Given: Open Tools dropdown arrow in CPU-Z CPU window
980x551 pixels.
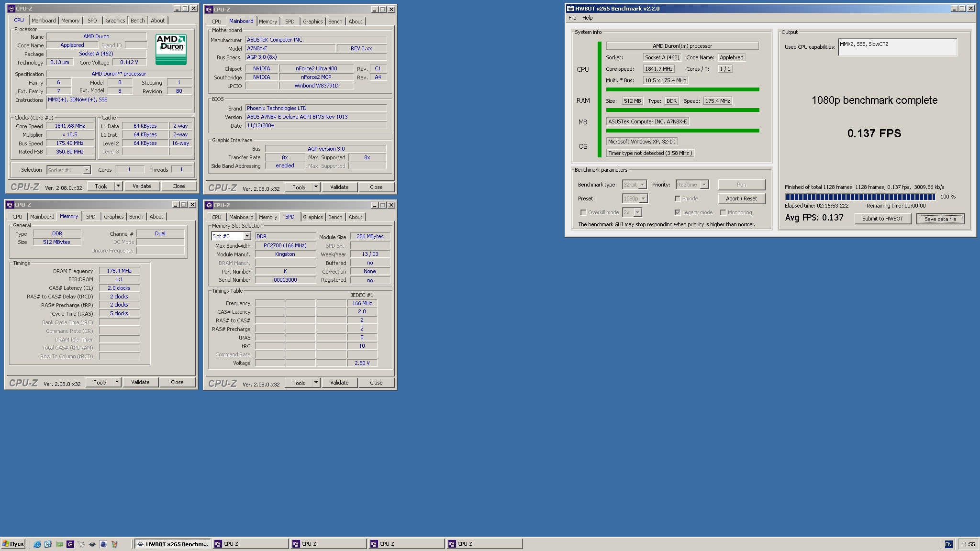Looking at the screenshot, I should coord(118,186).
